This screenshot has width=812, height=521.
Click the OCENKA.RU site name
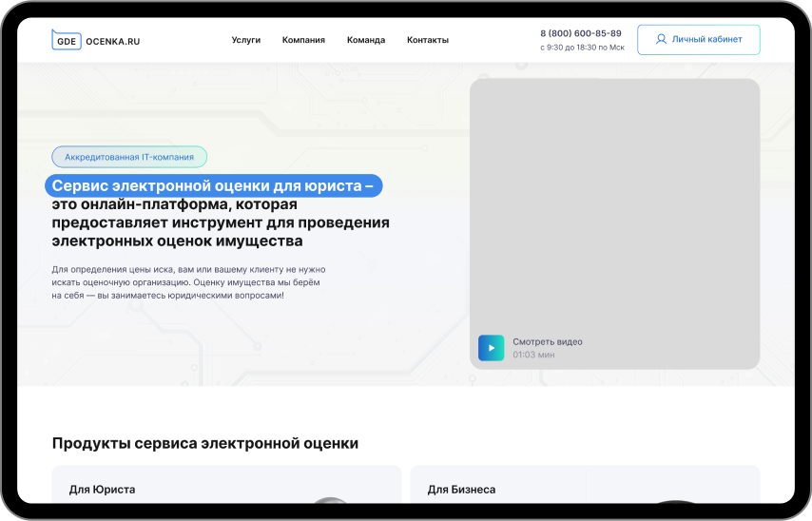(x=112, y=41)
